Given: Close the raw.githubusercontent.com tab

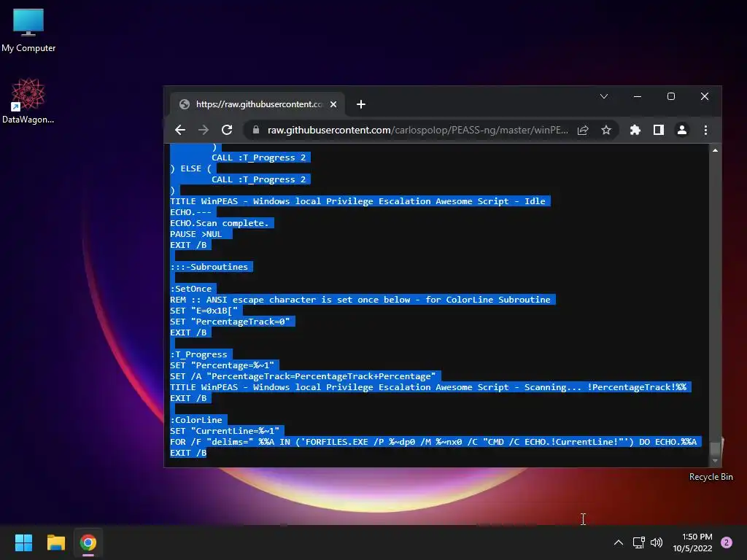Looking at the screenshot, I should click(x=333, y=104).
